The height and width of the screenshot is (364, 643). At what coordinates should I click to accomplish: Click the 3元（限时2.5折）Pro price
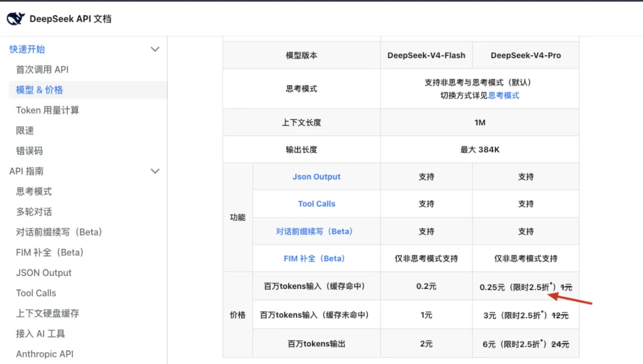pyautogui.click(x=526, y=315)
